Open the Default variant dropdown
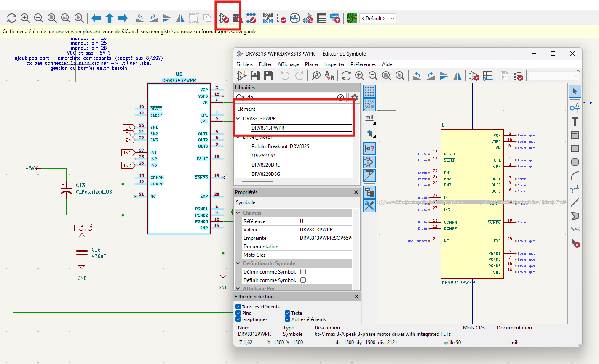The image size is (599, 364). [x=378, y=18]
